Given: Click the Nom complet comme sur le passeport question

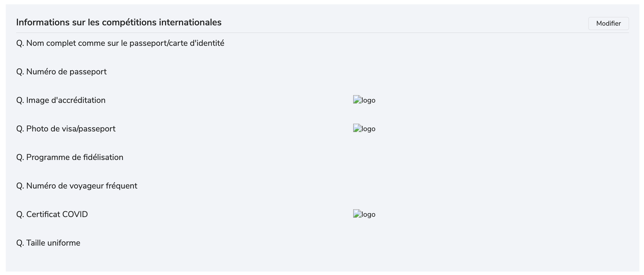Looking at the screenshot, I should (x=120, y=43).
